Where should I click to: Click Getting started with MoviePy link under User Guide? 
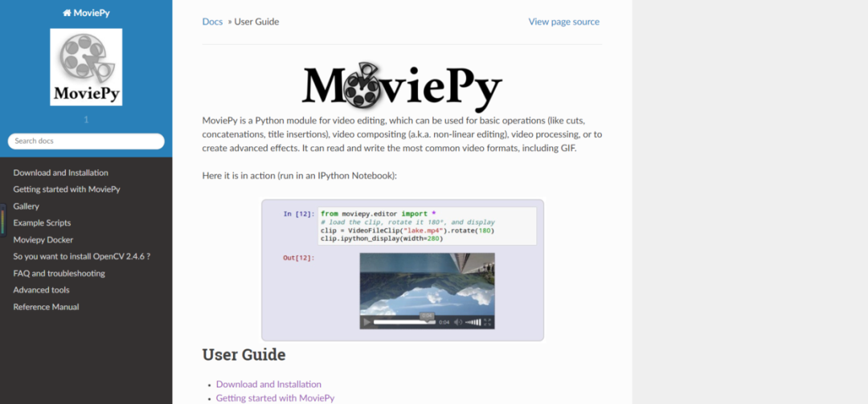pos(275,398)
